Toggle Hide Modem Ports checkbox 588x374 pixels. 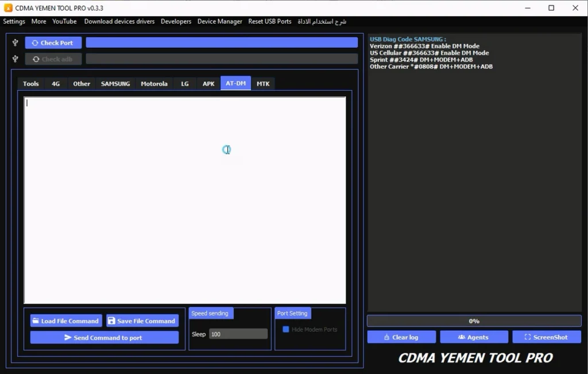click(x=286, y=329)
